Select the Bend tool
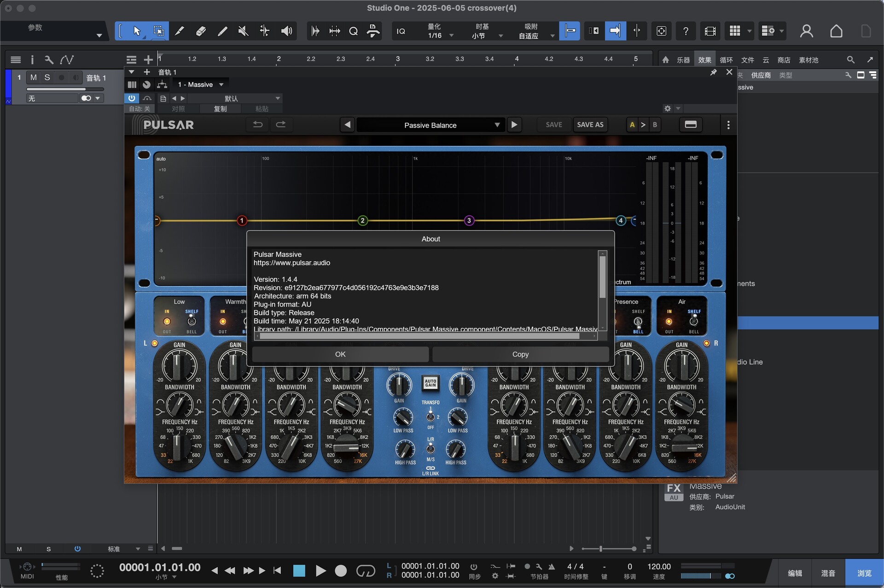This screenshot has width=884, height=588. [265, 31]
